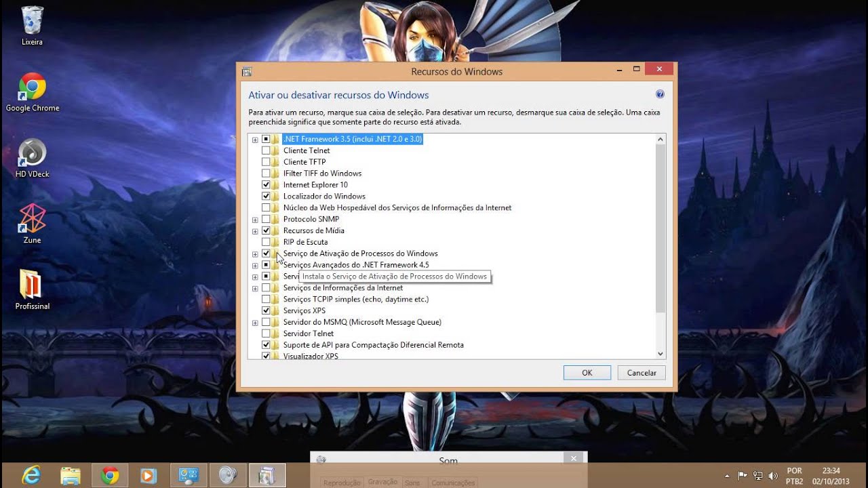
Task: Switch to the Sound taskbar button
Action: tap(228, 475)
